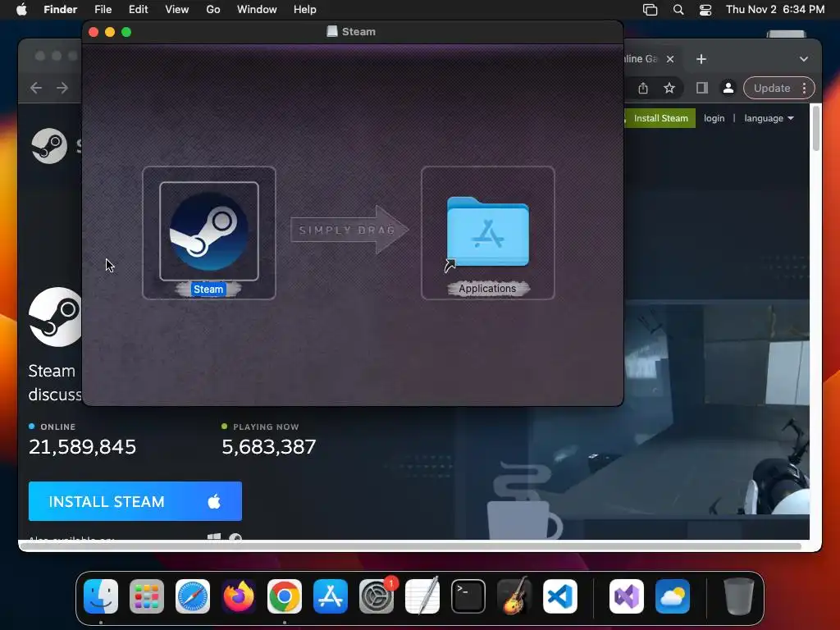The image size is (840, 630).
Task: Open Finder from the Dock
Action: pos(101,596)
